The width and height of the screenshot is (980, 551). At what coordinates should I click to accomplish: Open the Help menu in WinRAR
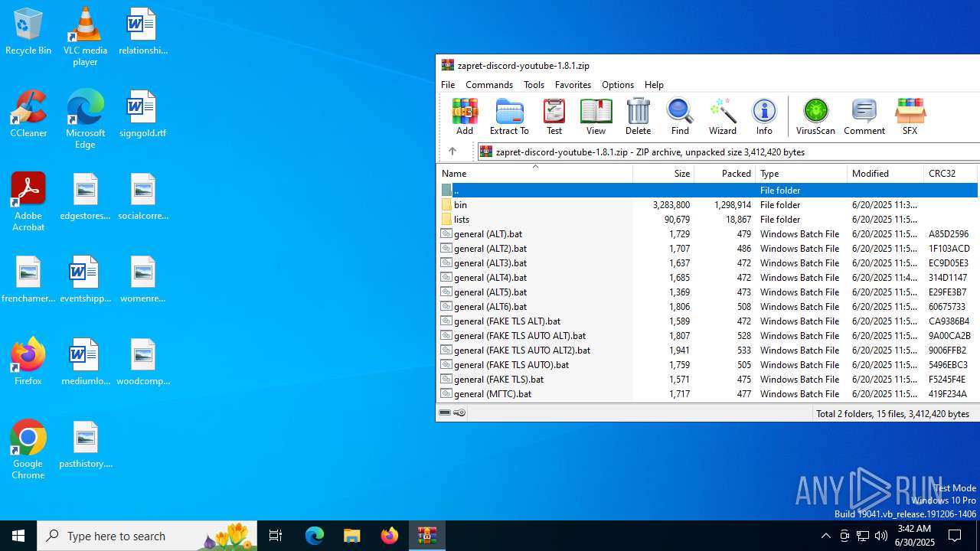[x=654, y=85]
